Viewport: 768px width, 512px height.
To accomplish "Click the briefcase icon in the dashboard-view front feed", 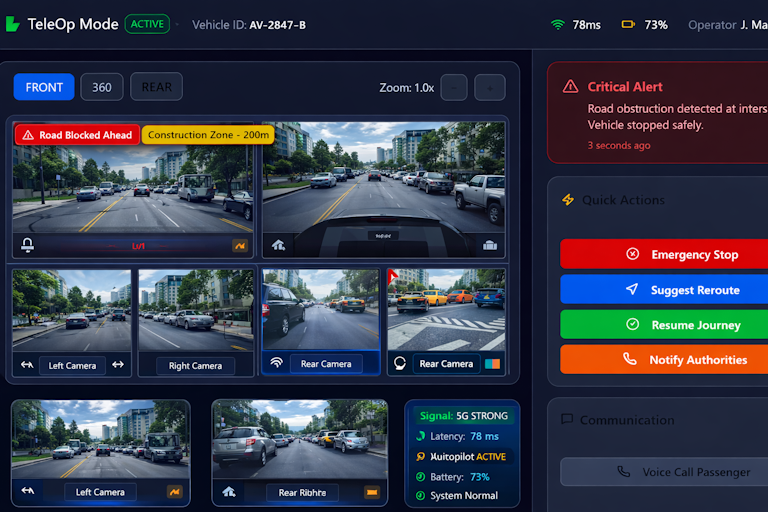I will [x=490, y=245].
